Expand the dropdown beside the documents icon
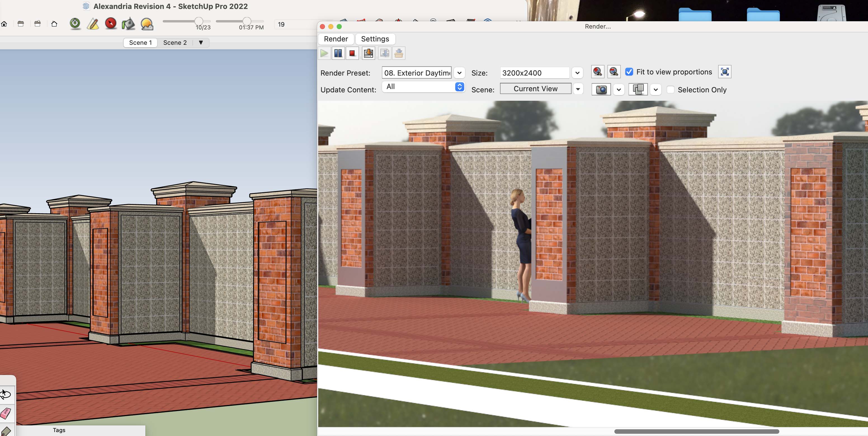868x436 pixels. tap(655, 90)
